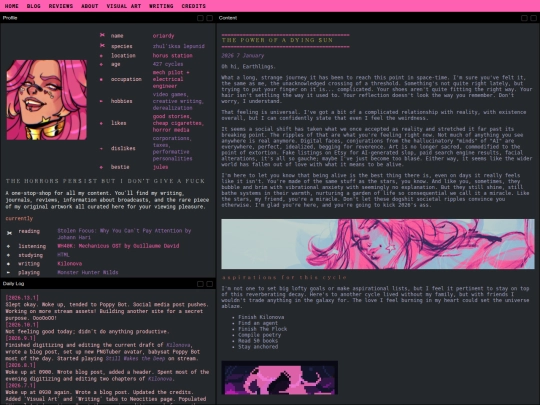Click the second window button of Profile panel
This screenshot has width=540, height=405.
click(209, 18)
